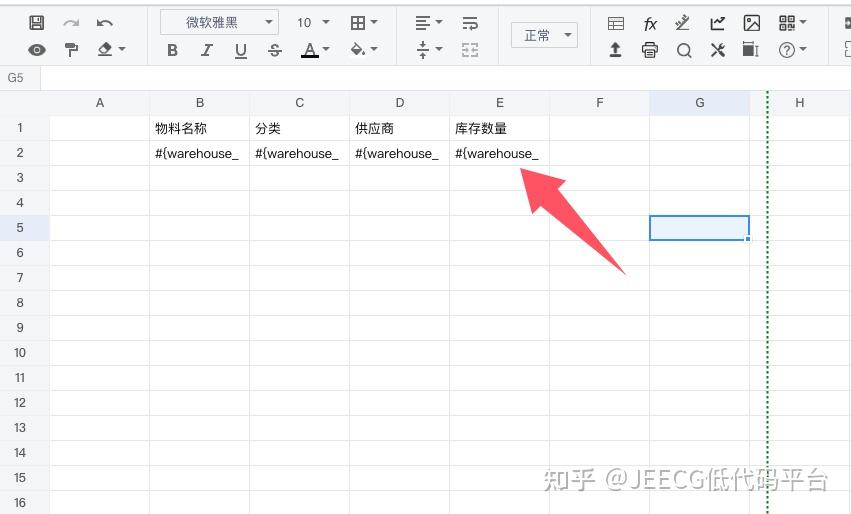This screenshot has width=851, height=514.
Task: Click the eraser clear-format icon
Action: point(105,49)
